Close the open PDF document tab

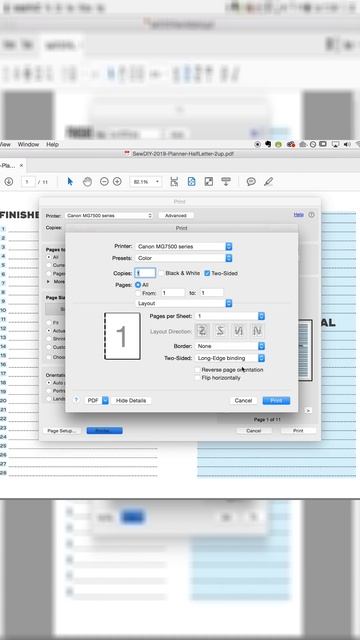[21, 165]
